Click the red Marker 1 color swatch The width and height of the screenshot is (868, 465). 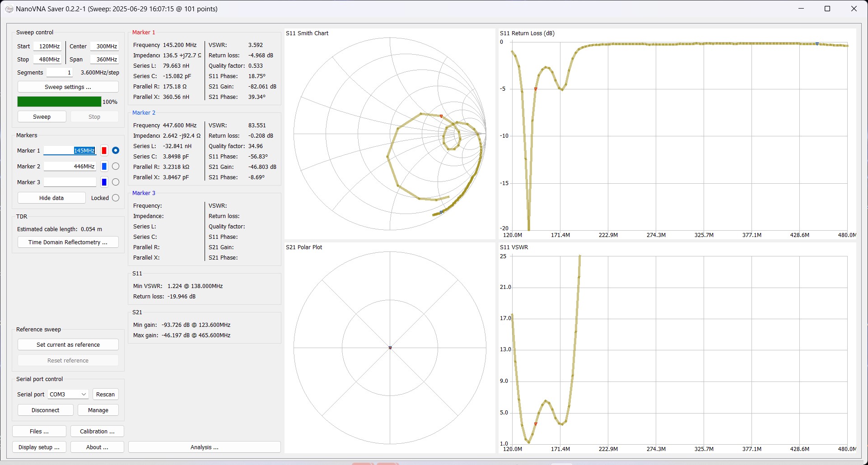[104, 151]
